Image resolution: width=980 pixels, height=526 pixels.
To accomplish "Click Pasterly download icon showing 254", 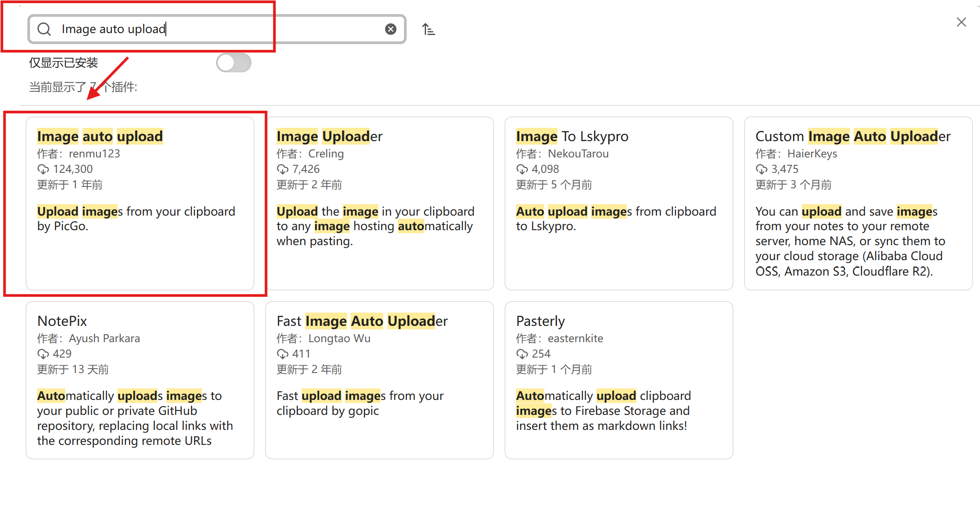I will pos(522,354).
